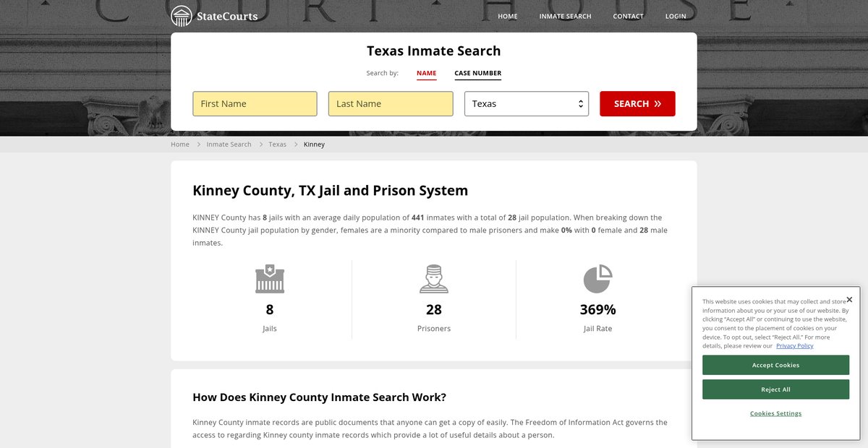Open the Texas state dropdown

pyautogui.click(x=527, y=103)
